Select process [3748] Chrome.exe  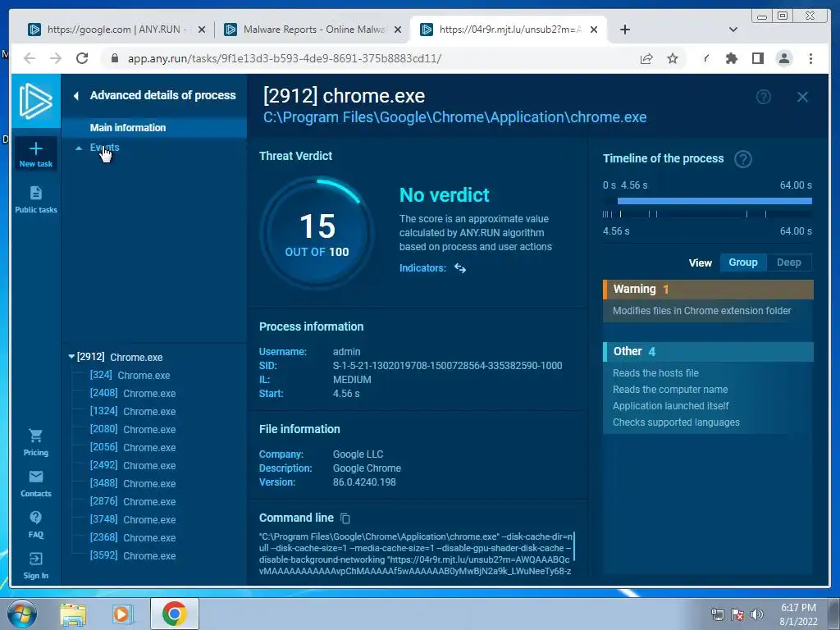(133, 519)
